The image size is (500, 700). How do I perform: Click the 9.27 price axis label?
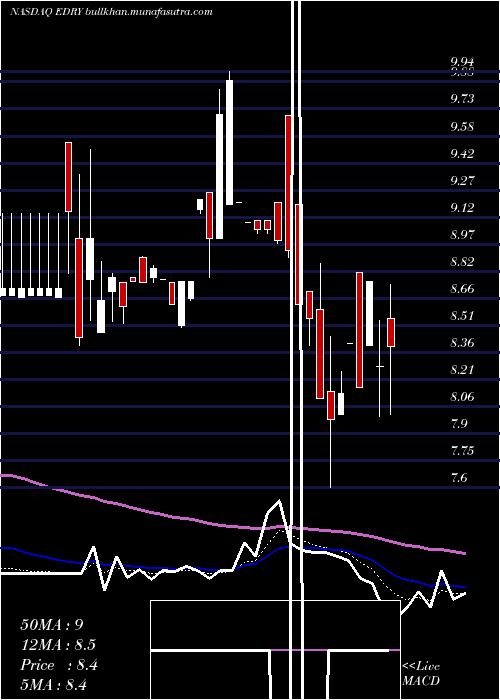coord(462,180)
